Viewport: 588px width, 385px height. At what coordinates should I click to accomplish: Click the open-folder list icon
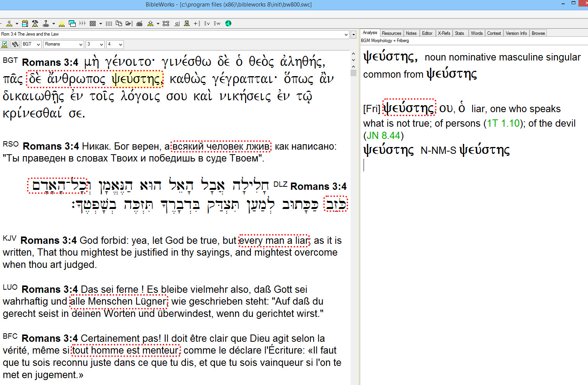click(x=129, y=23)
